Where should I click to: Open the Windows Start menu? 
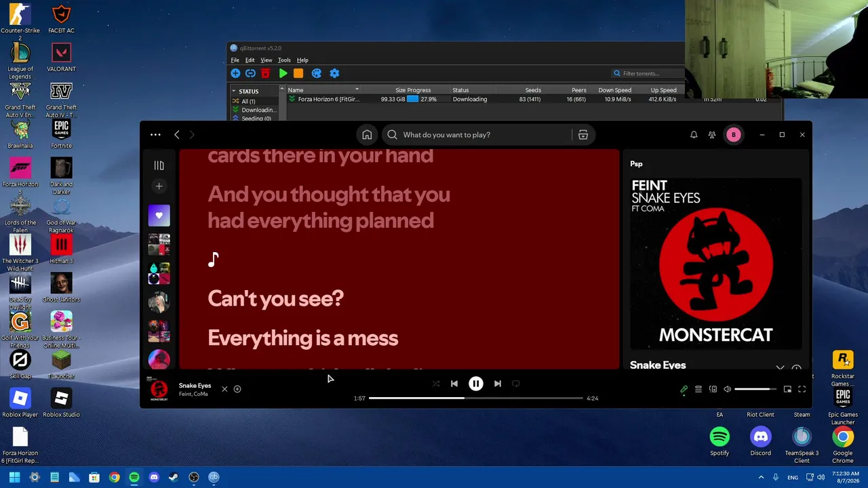(14, 477)
